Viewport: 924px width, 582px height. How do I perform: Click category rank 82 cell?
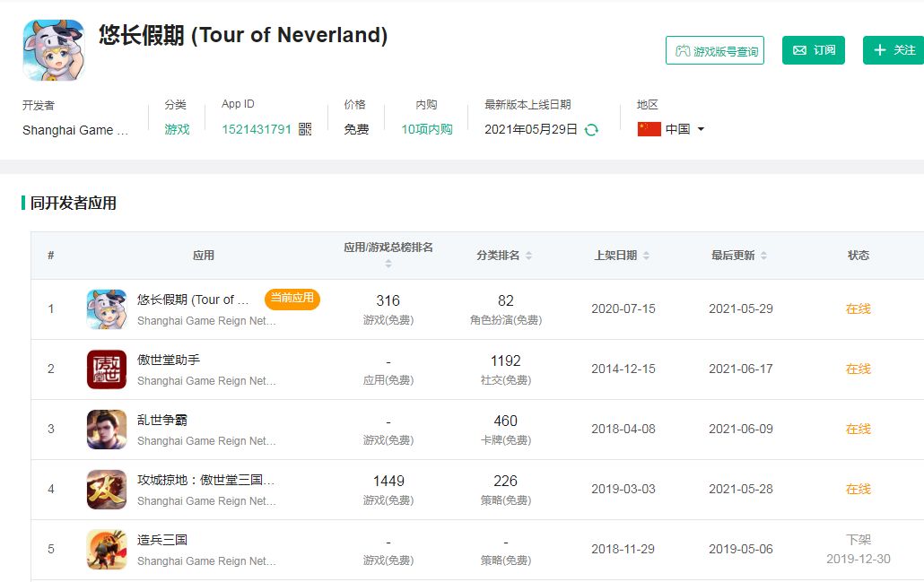pyautogui.click(x=506, y=301)
